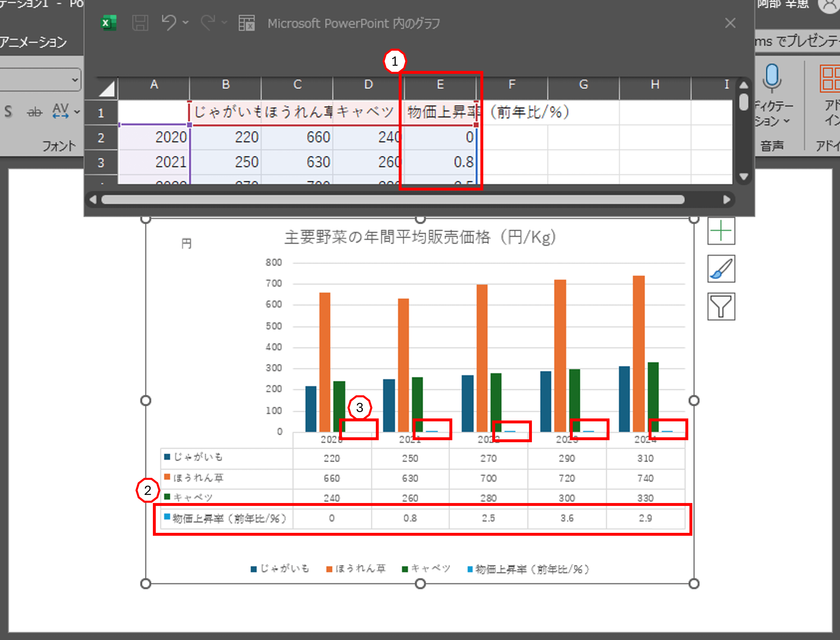Click the blue じゃがいも bar for 2020

click(311, 409)
